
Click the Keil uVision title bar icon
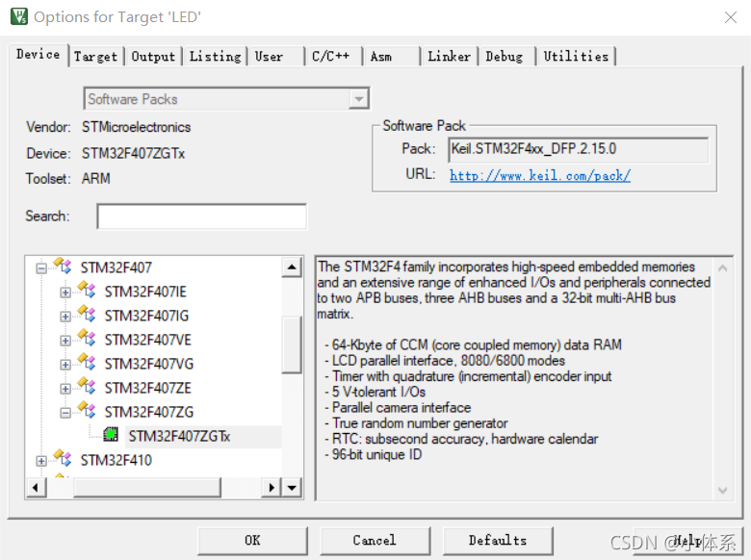pos(19,16)
